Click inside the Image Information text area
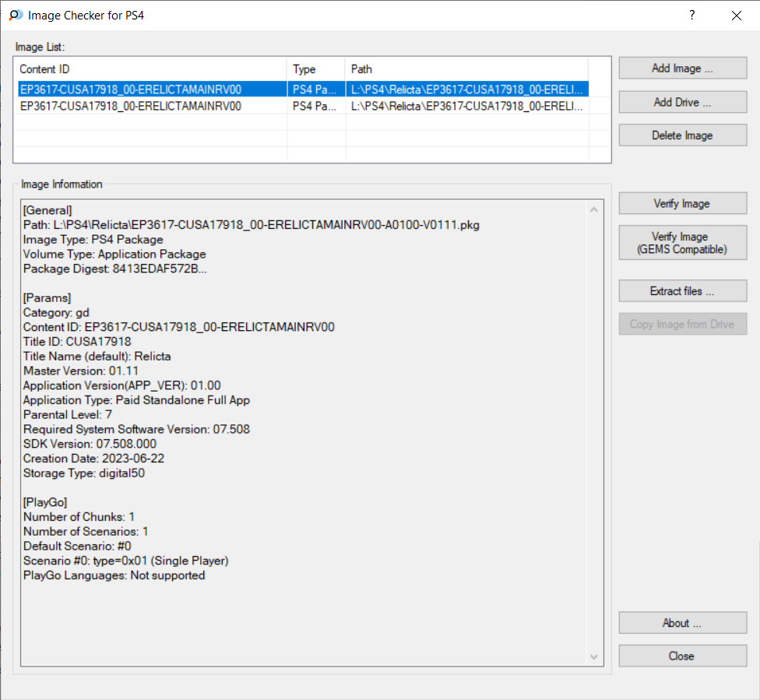 304,432
